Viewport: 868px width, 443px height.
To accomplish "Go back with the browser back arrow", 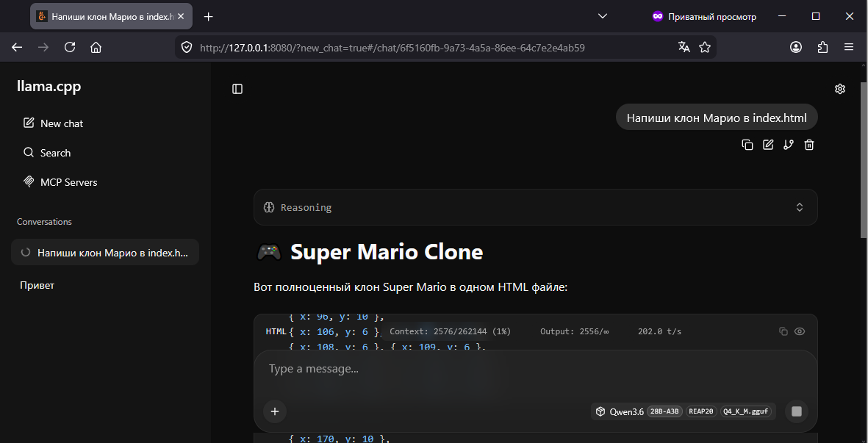I will 17,48.
